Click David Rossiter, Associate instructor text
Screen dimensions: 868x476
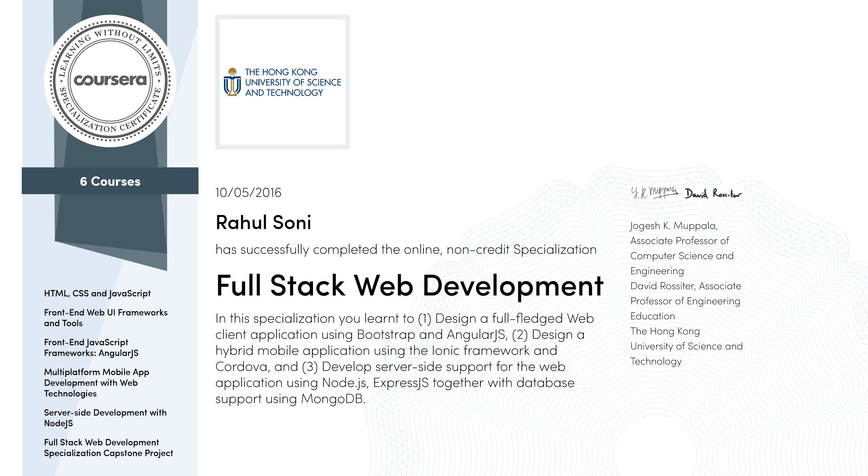click(x=685, y=286)
